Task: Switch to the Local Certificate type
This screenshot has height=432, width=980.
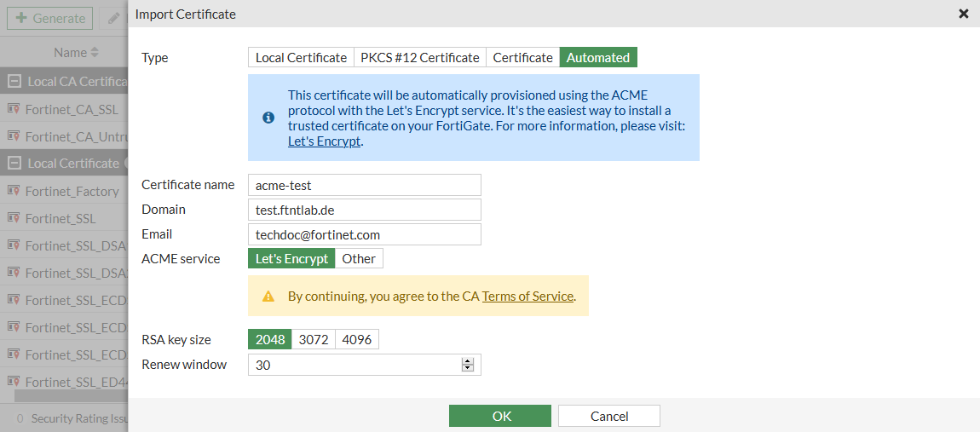Action: coord(302,57)
